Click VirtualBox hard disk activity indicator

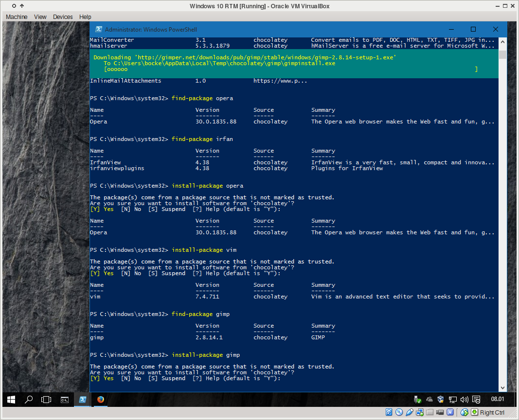coord(389,412)
